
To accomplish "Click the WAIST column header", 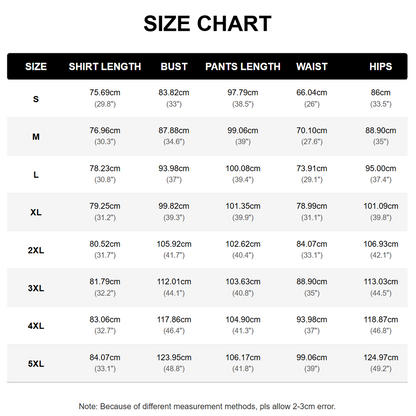I will click(312, 67).
